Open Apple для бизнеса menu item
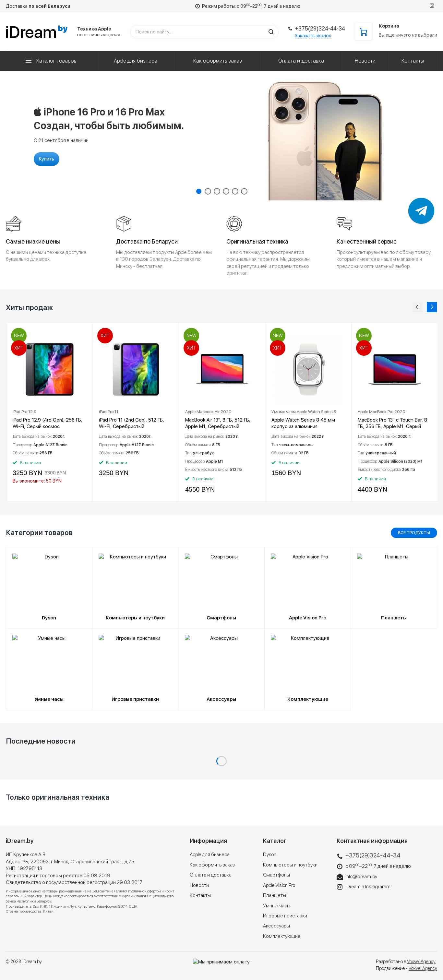 (x=136, y=61)
